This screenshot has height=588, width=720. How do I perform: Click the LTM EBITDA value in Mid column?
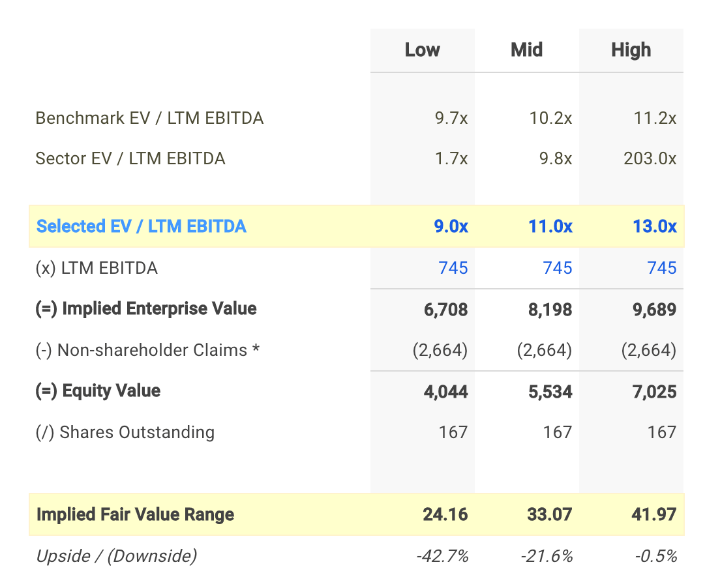click(x=558, y=268)
